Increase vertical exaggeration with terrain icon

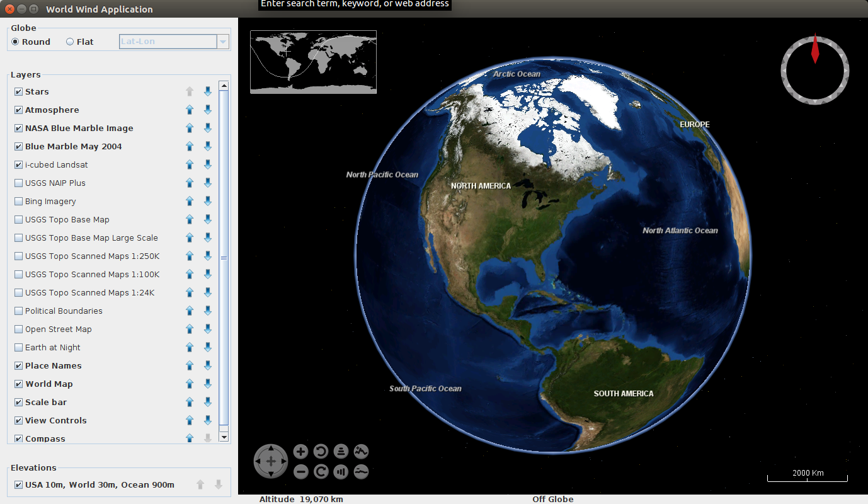(361, 452)
